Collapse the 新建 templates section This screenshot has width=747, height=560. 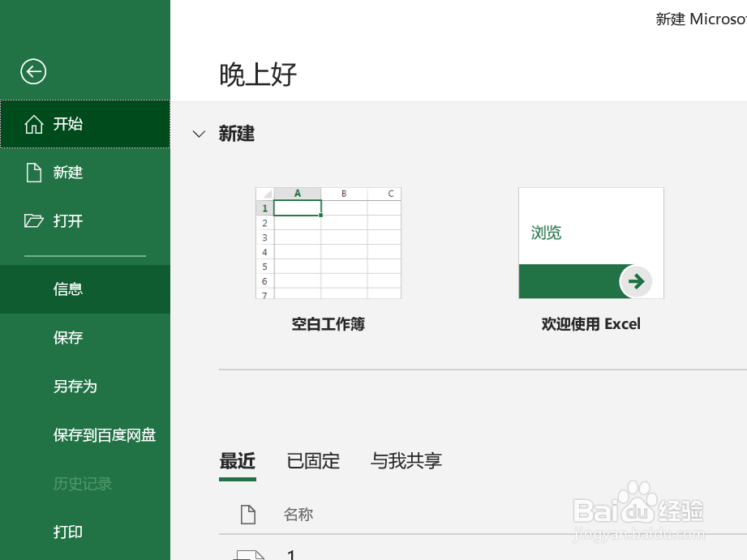(x=199, y=135)
